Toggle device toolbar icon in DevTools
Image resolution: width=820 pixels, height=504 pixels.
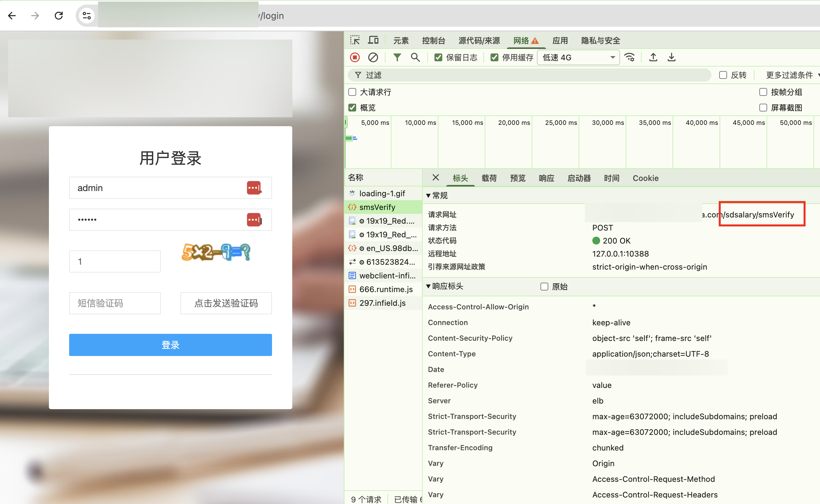click(x=373, y=40)
